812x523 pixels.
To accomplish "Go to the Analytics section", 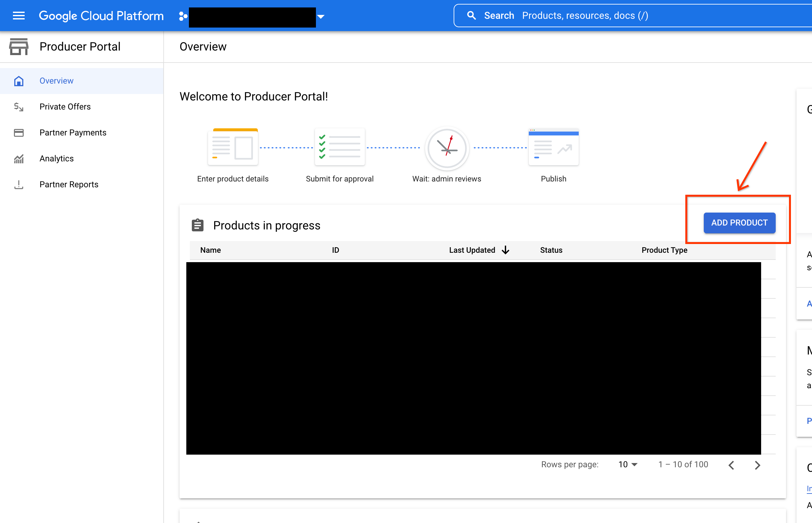I will 56,158.
